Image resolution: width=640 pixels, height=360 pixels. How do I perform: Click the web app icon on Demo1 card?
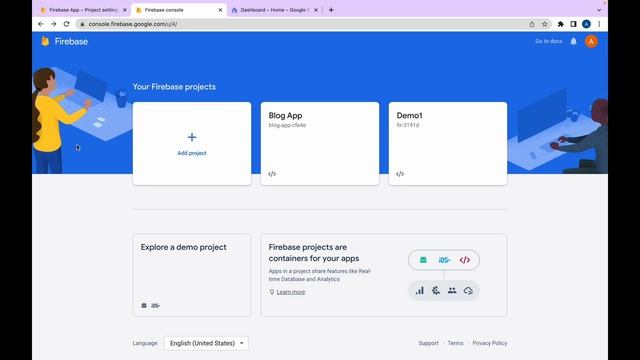click(x=400, y=174)
